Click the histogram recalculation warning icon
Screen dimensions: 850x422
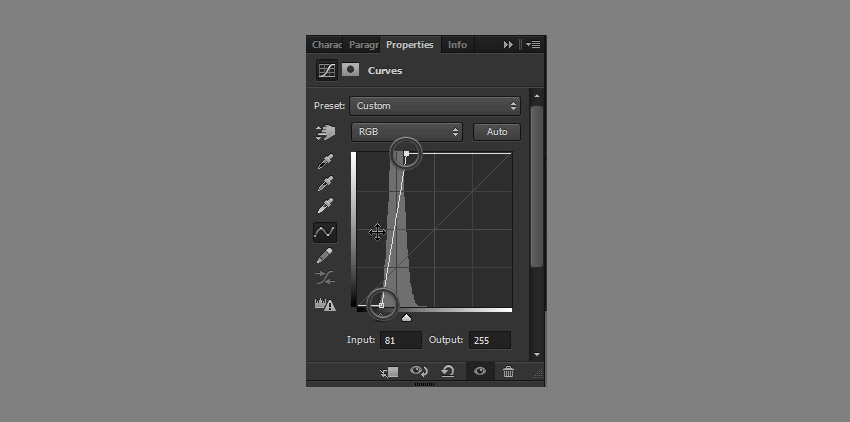[325, 304]
